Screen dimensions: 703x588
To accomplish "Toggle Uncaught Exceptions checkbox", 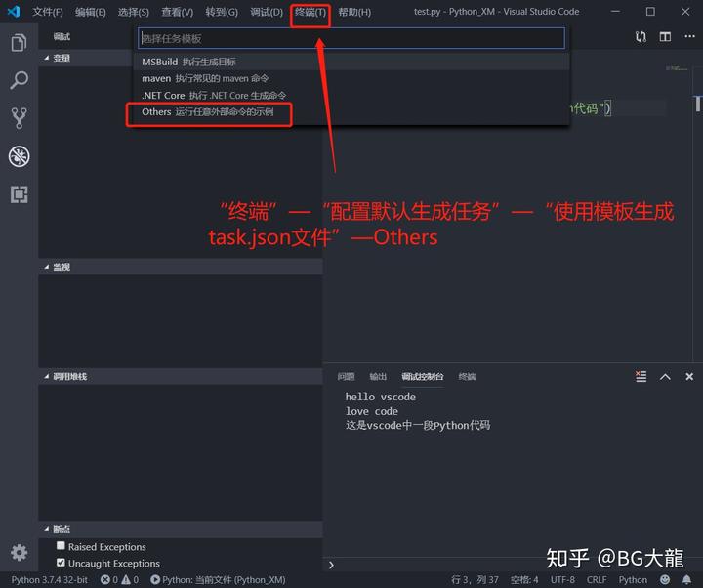I will (61, 562).
